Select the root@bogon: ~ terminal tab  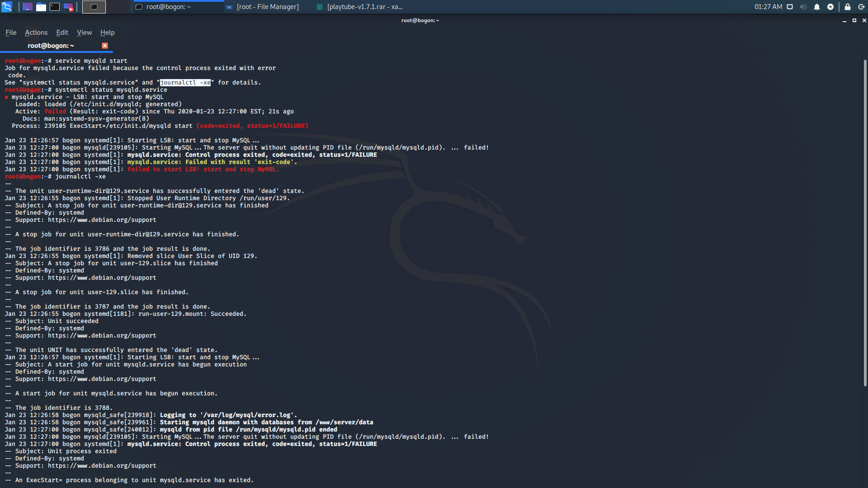(x=51, y=46)
